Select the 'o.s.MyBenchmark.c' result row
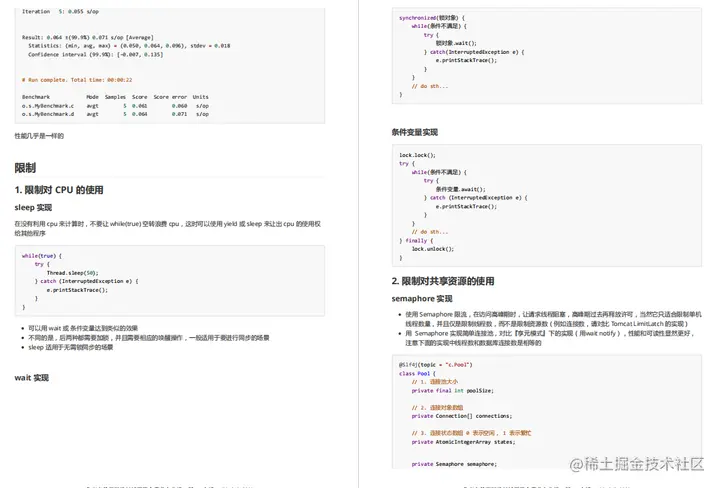This screenshot has width=720, height=488. tap(115, 106)
